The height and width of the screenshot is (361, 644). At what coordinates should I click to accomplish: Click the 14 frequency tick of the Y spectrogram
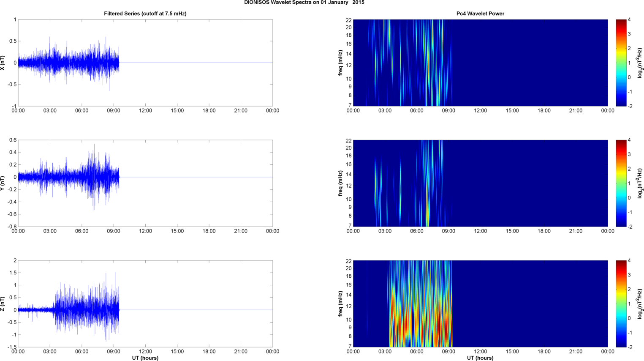tap(349, 175)
